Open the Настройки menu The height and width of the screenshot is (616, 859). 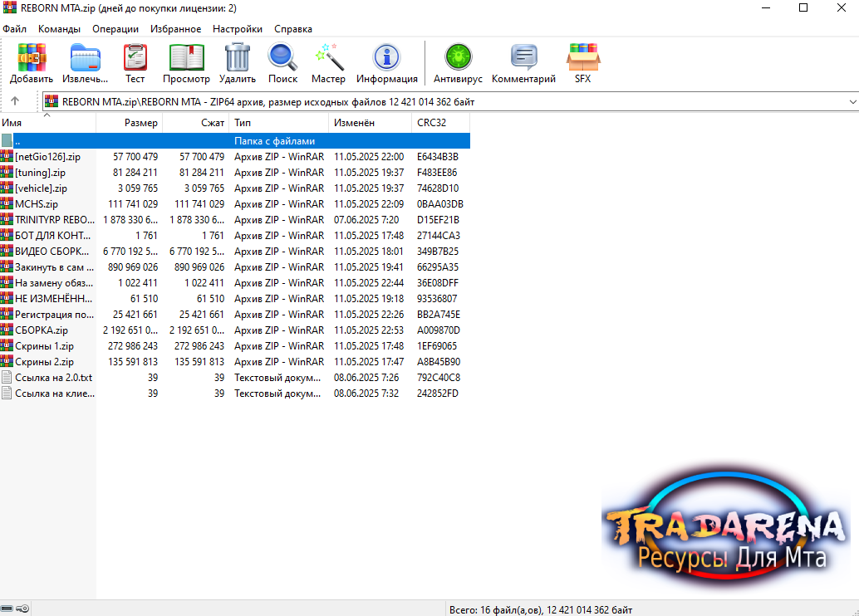tap(238, 29)
